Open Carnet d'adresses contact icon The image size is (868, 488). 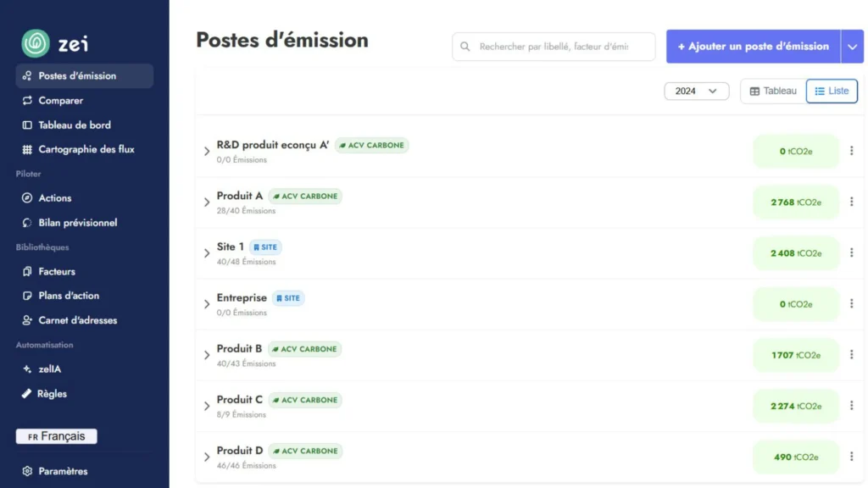tap(27, 321)
